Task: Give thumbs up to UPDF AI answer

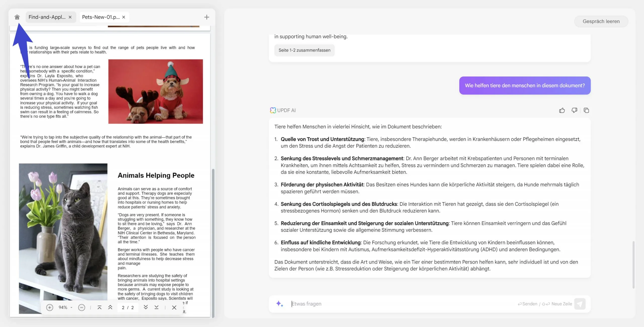Action: pyautogui.click(x=562, y=110)
